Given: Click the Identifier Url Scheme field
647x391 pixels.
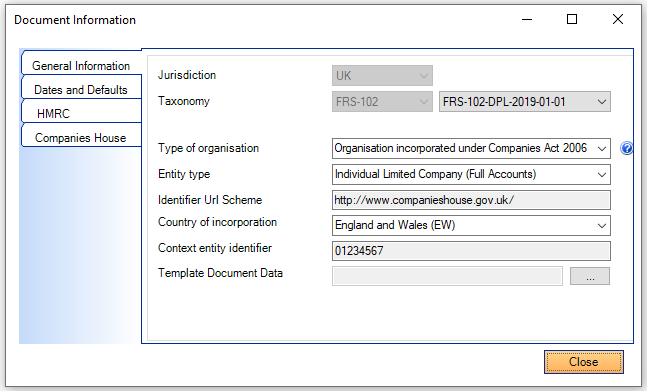Looking at the screenshot, I should point(471,200).
